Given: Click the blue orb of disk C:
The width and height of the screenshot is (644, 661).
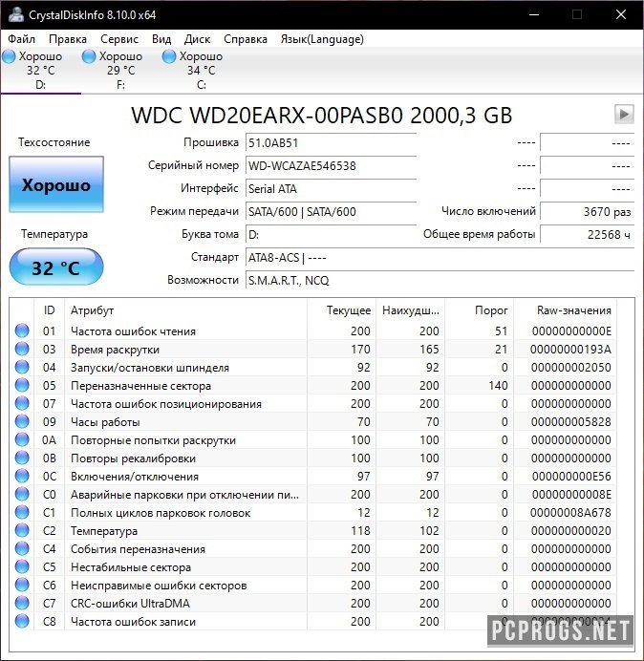Looking at the screenshot, I should tap(169, 56).
